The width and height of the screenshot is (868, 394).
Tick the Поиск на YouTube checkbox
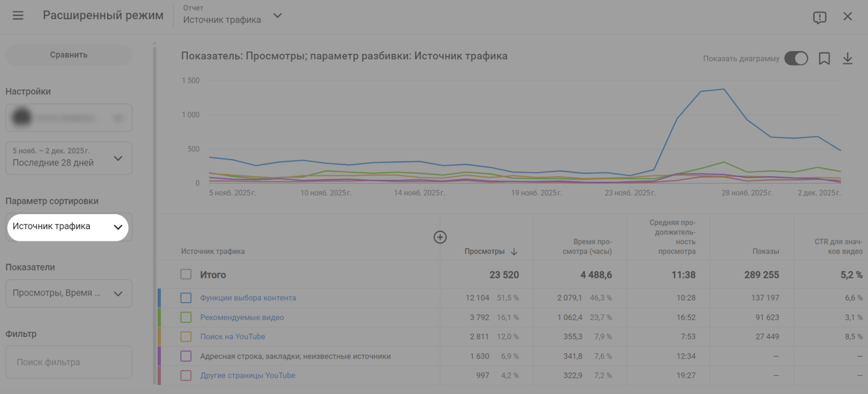pyautogui.click(x=186, y=337)
